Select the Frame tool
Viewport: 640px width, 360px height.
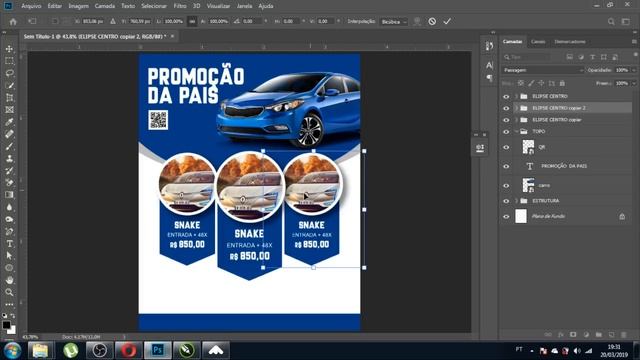(9, 110)
